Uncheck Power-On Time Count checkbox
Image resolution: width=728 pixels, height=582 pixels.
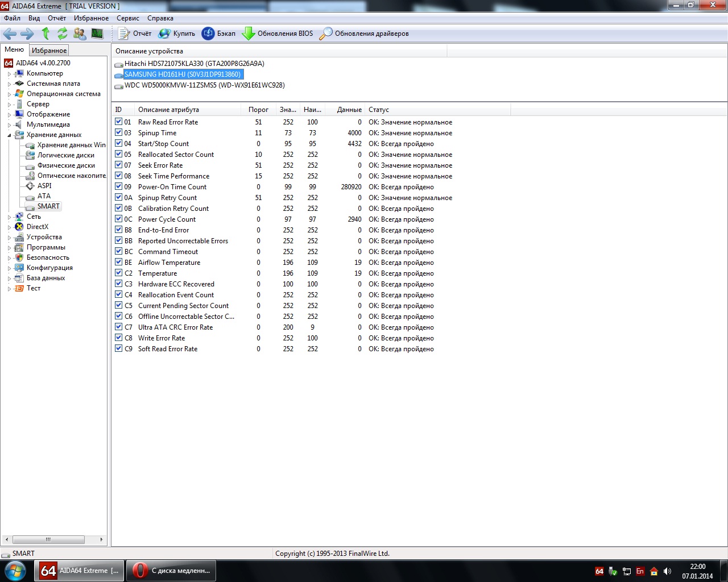click(118, 186)
